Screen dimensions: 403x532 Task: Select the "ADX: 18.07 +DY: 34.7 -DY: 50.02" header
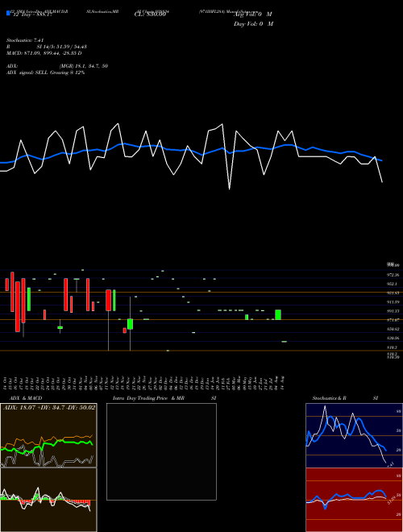click(49, 407)
